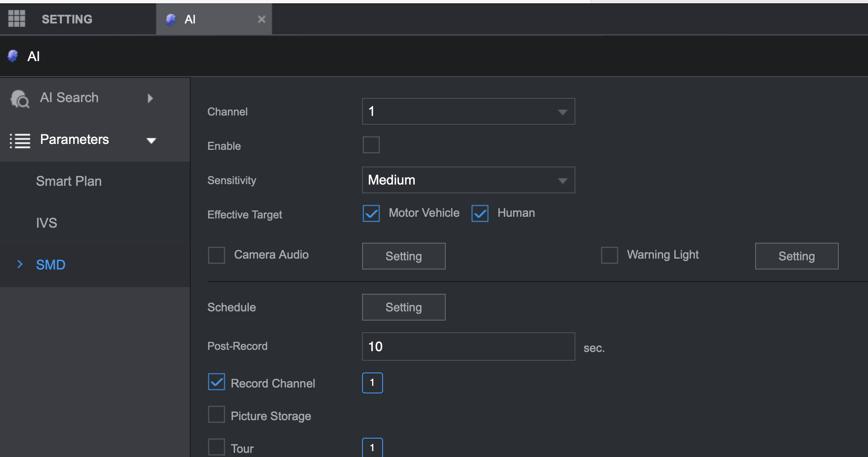Viewport: 868px width, 457px height.
Task: Click the AI Search face icon
Action: [20, 99]
